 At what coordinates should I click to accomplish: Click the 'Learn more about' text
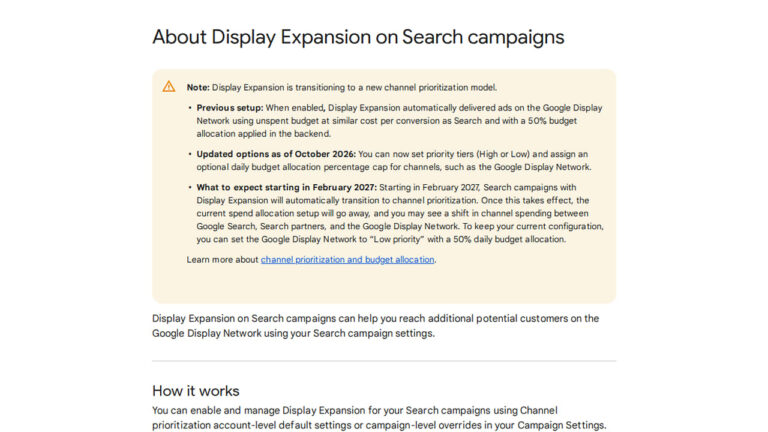222,260
